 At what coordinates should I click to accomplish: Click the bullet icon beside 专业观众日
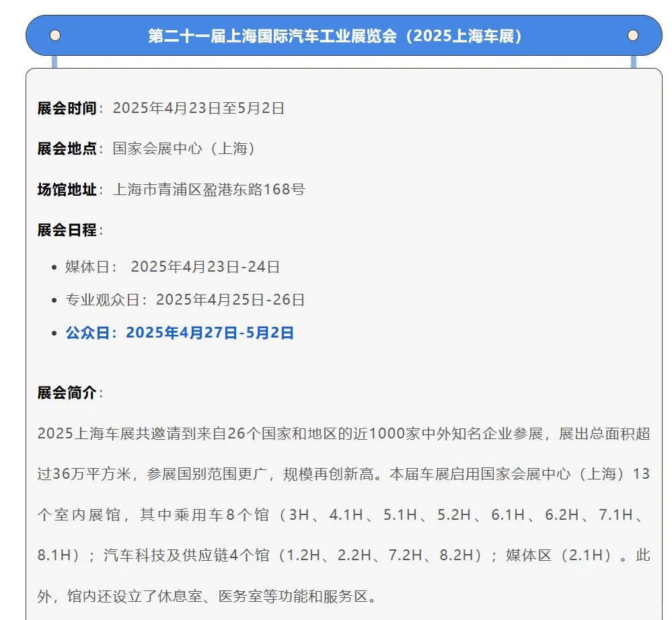point(54,300)
